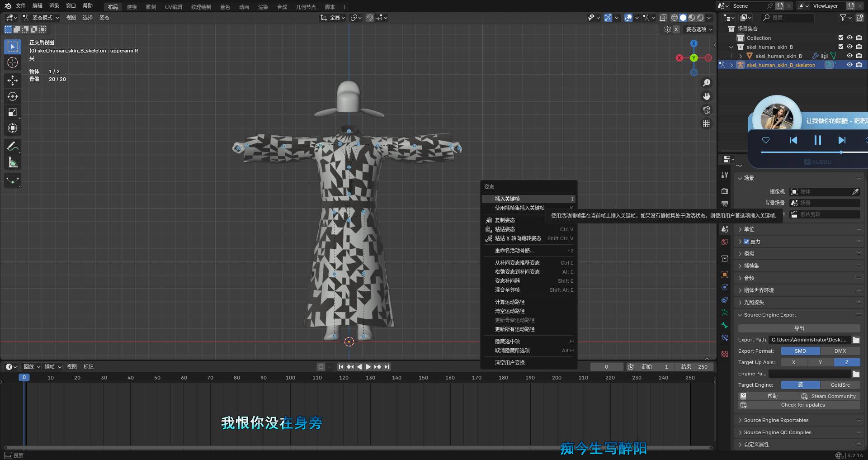
Task: Switch perspective/orthographic with grid icon
Action: point(707,123)
